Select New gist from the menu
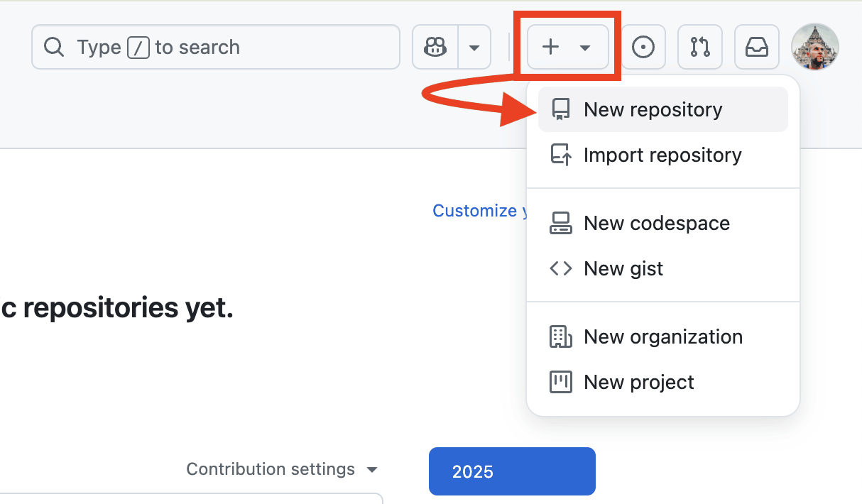This screenshot has height=504, width=862. click(623, 268)
